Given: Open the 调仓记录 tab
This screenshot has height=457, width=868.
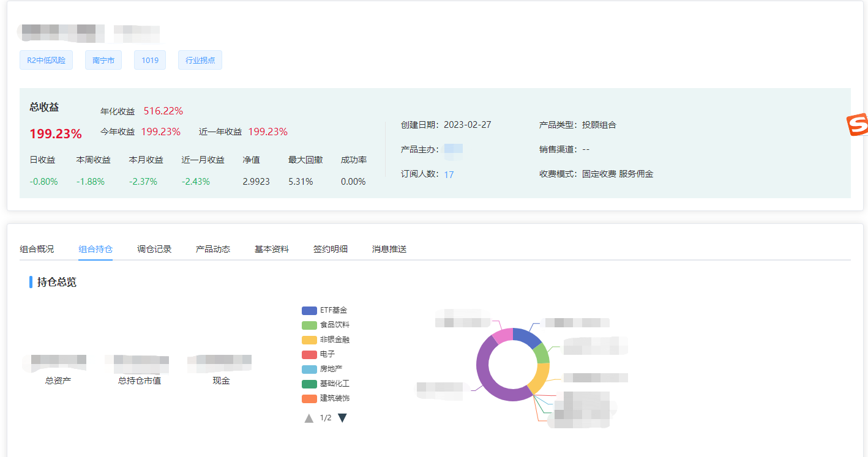Looking at the screenshot, I should click(154, 249).
